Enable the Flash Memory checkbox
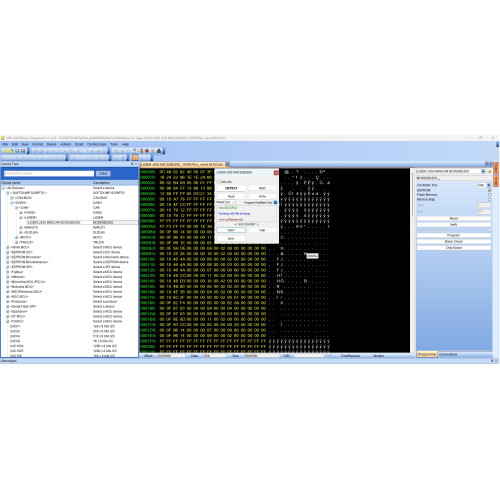500x500 pixels. (x=489, y=195)
